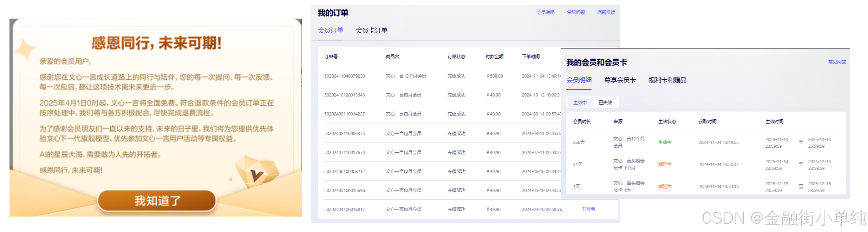
Task: Click the 1天 membership duration cell
Action: (x=577, y=186)
